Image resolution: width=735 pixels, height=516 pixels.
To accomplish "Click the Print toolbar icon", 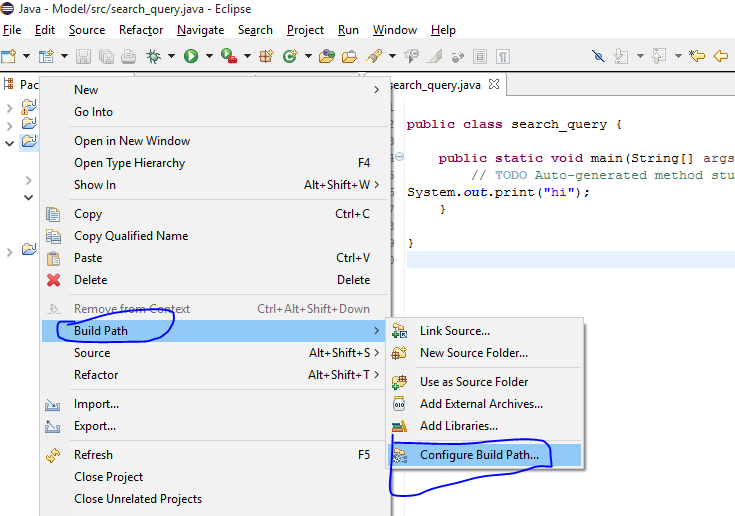I will click(x=128, y=57).
